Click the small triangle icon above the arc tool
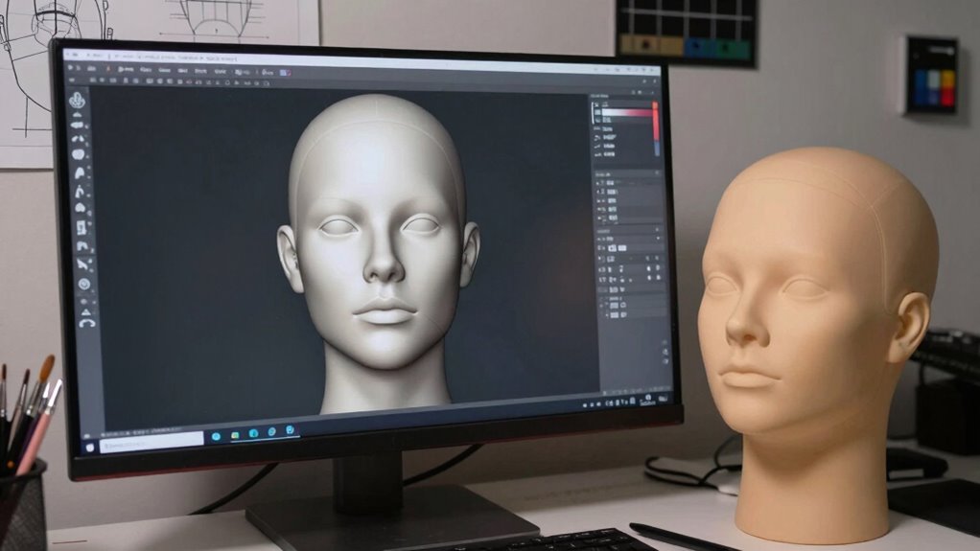 pyautogui.click(x=86, y=310)
